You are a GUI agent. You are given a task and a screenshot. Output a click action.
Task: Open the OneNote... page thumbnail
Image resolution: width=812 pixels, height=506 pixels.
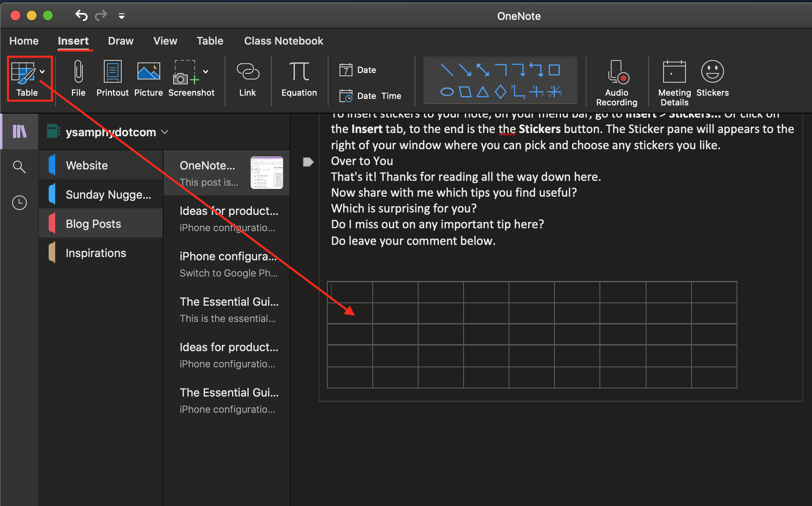(x=267, y=173)
